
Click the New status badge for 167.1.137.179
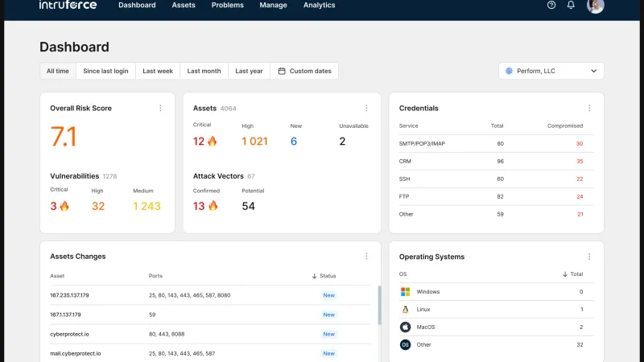click(329, 315)
